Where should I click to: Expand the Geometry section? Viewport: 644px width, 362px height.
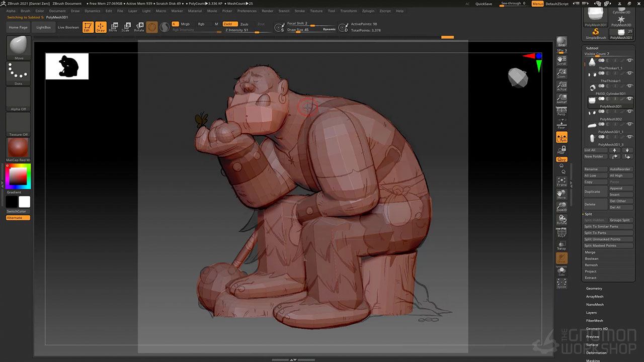pyautogui.click(x=594, y=289)
